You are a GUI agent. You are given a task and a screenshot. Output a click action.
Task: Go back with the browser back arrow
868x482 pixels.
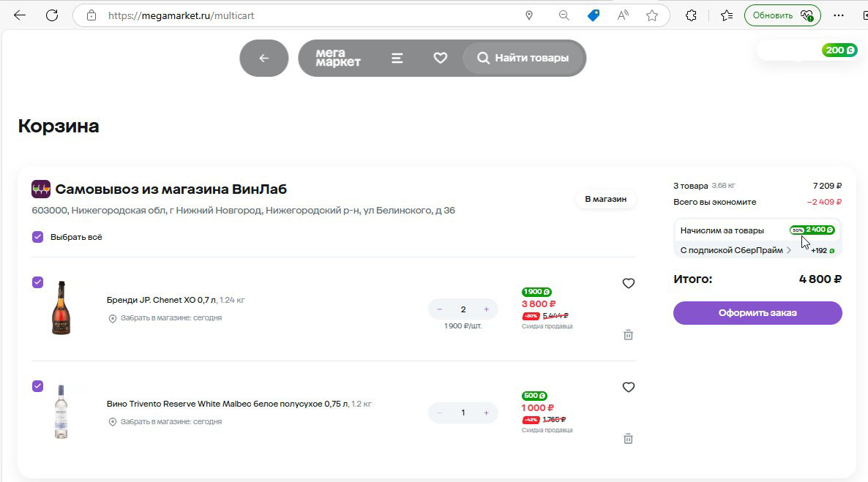20,15
